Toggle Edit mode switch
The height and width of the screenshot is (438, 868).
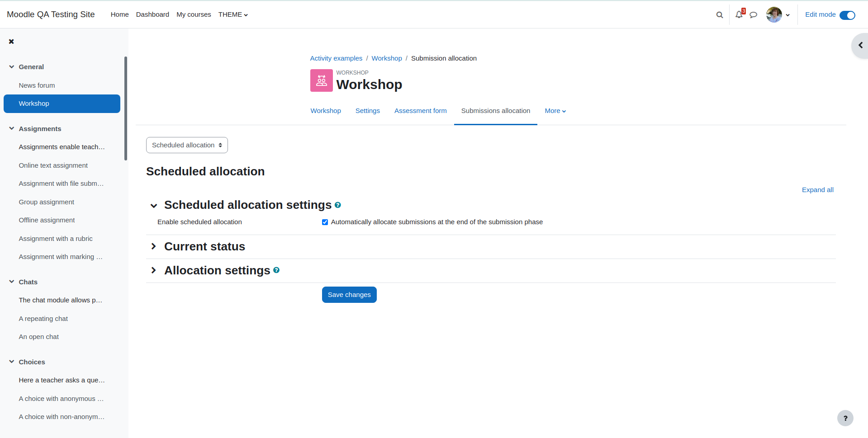coord(847,15)
